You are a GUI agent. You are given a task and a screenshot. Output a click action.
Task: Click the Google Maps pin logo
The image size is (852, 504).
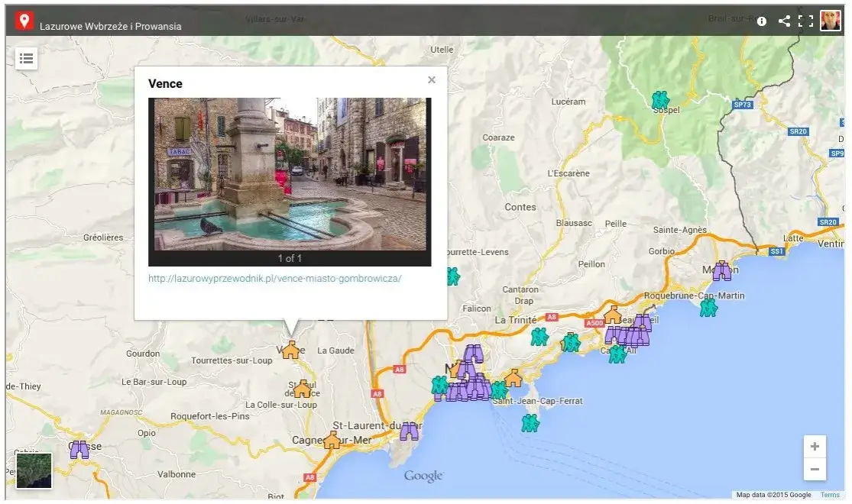[24, 21]
